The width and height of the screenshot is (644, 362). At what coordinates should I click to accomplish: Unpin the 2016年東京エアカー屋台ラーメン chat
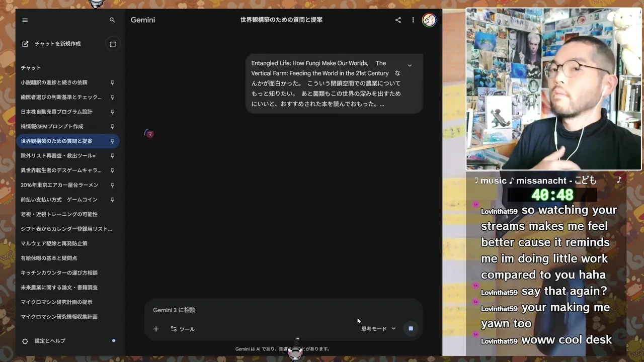pos(112,185)
